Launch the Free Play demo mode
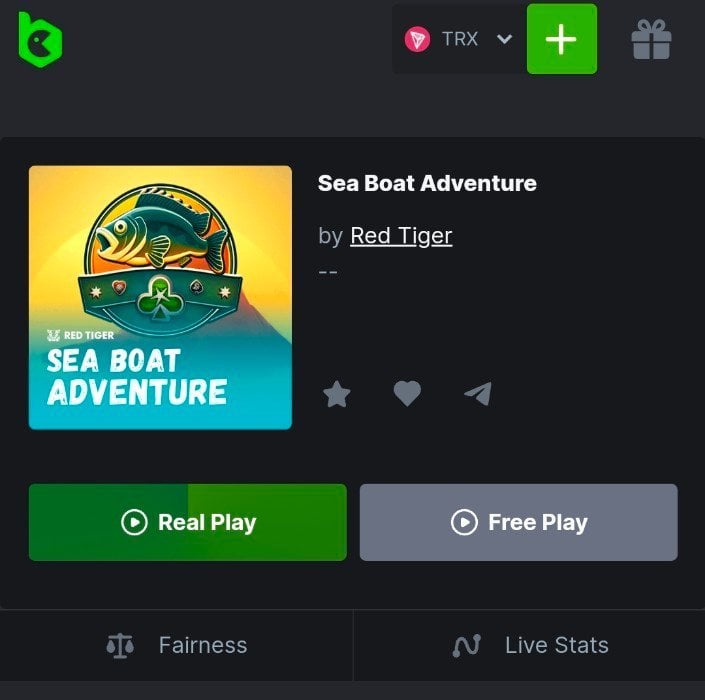This screenshot has height=700, width=705. point(518,522)
